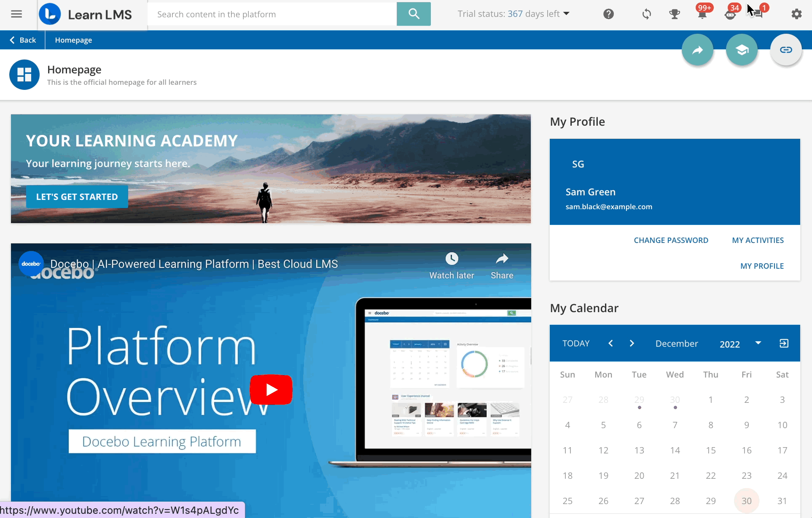The height and width of the screenshot is (518, 812).
Task: Click LET'S GET STARTED button
Action: tap(77, 197)
